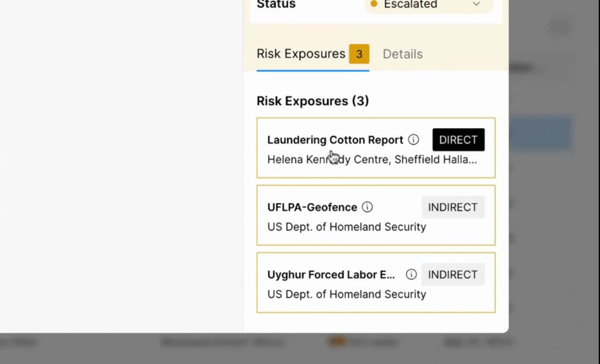Select the Risk Exposures tab
This screenshot has width=600, height=364.
pos(301,54)
